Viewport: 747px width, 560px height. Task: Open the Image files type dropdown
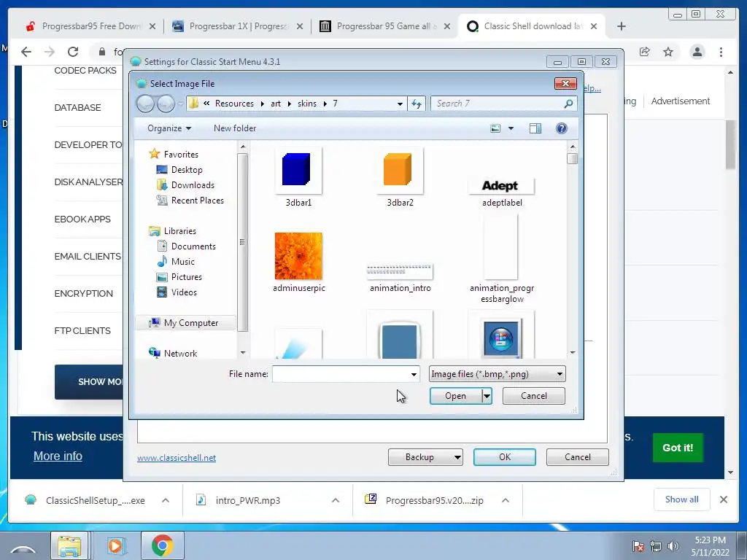(x=497, y=374)
